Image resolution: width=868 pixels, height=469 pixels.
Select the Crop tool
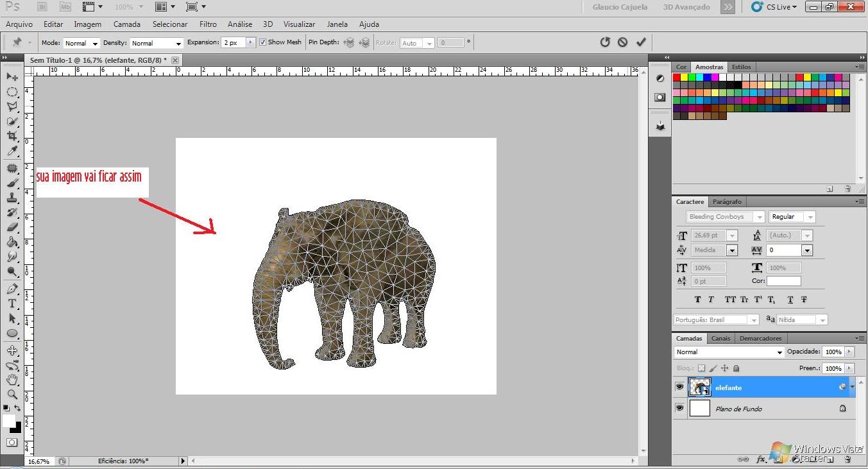(x=12, y=136)
